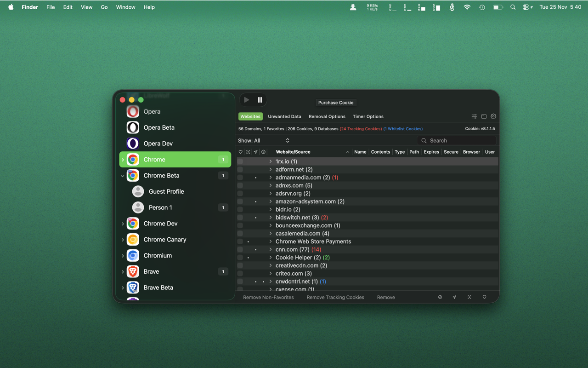This screenshot has width=588, height=368.
Task: Open the sliders preferences icon
Action: tap(474, 116)
